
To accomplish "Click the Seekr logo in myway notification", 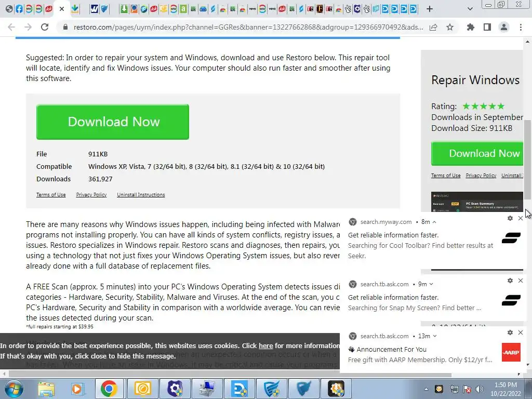I will point(511,238).
